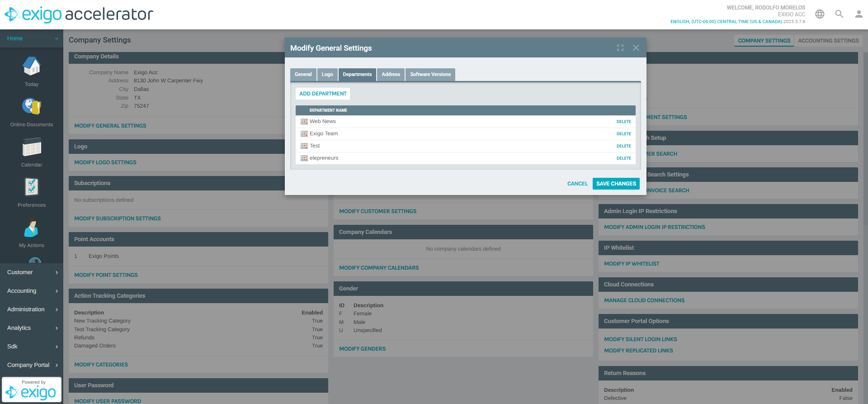Image resolution: width=868 pixels, height=404 pixels.
Task: Delete the Web News department
Action: (x=624, y=122)
